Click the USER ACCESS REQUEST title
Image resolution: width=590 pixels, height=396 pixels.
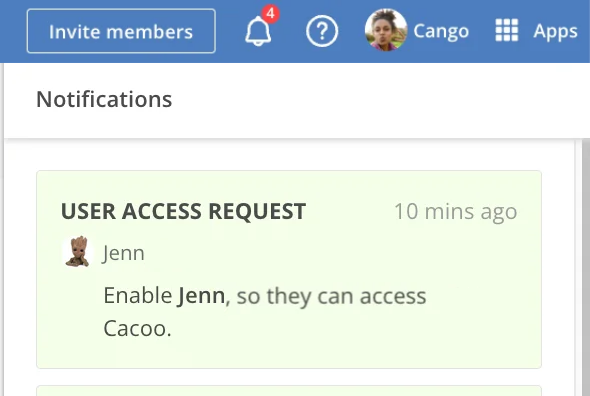(183, 211)
